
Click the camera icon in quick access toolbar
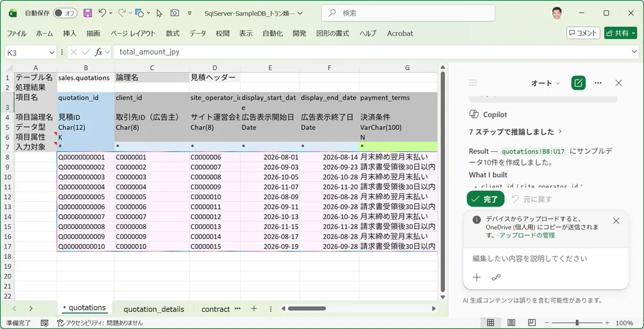tap(175, 13)
